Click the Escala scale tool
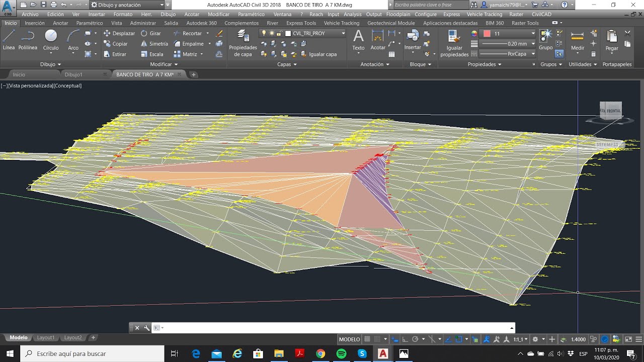This screenshot has width=644, height=362. pos(152,54)
